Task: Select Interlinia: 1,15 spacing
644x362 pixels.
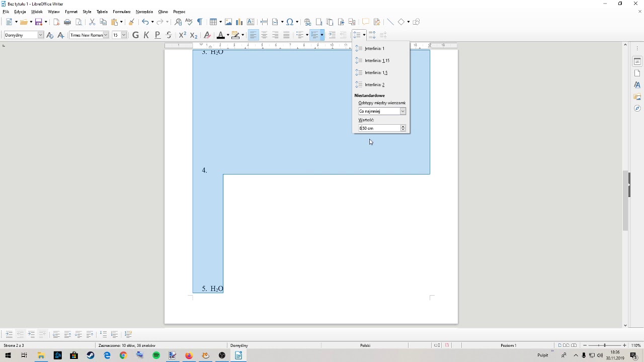Action: [x=381, y=60]
